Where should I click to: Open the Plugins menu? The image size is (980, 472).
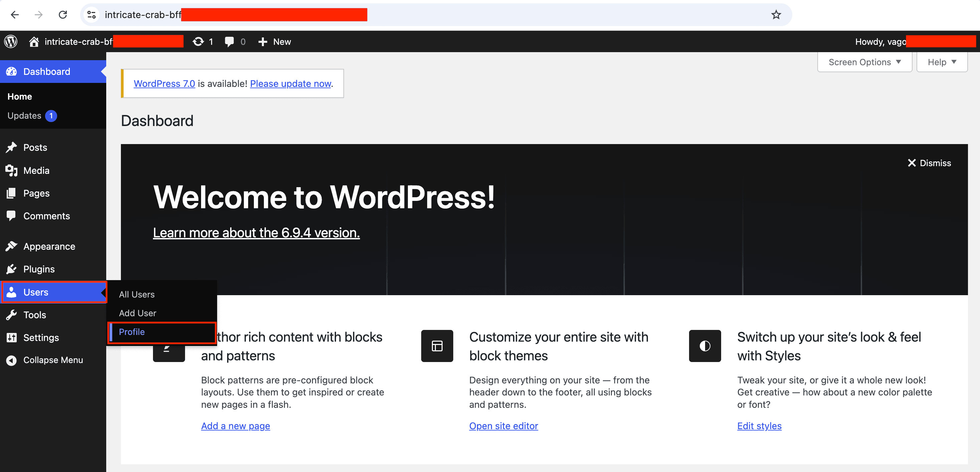point(53,269)
